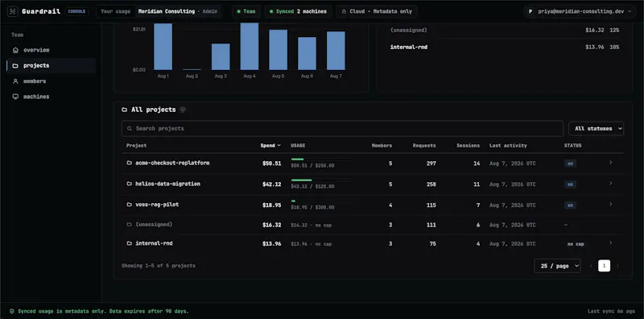Click the $50.51 spend value
644x319 pixels.
point(272,164)
